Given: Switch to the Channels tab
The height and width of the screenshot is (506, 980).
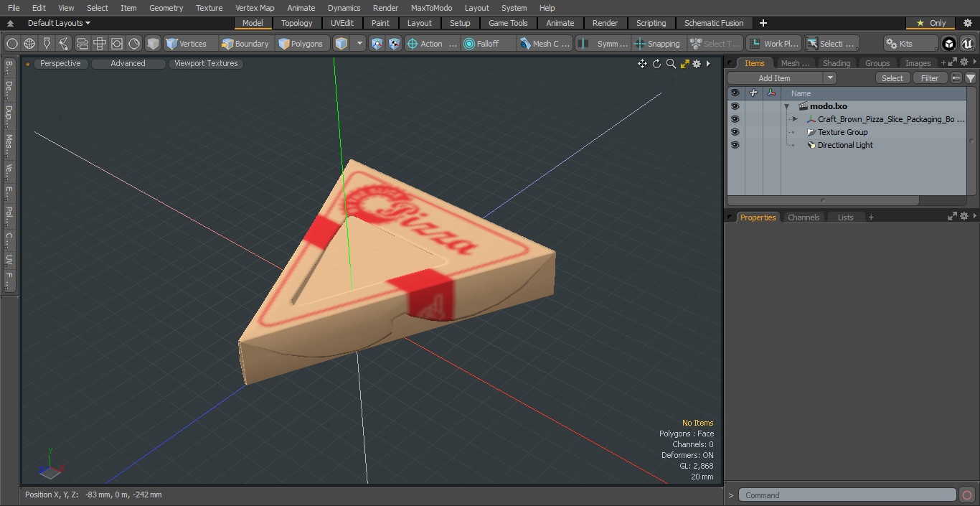Looking at the screenshot, I should point(804,217).
